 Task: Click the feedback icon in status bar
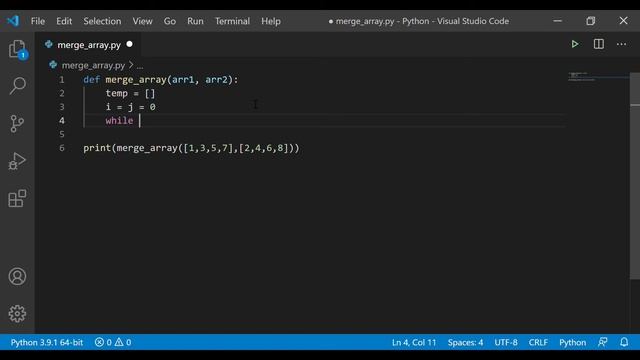point(602,342)
